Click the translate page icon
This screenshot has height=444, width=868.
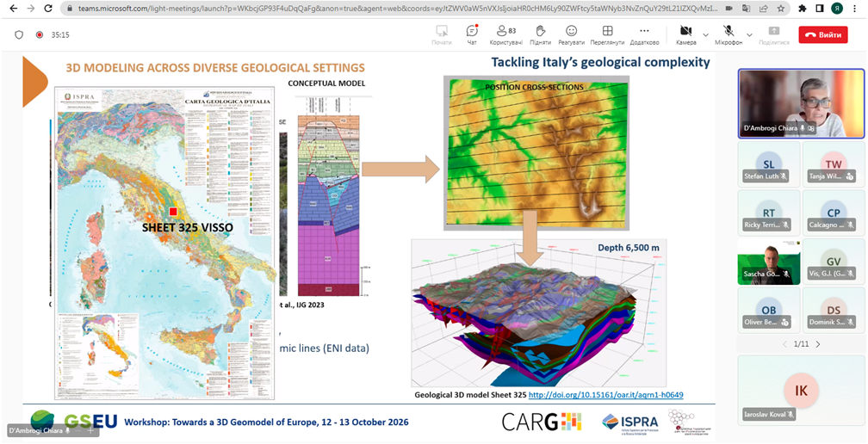tap(747, 9)
